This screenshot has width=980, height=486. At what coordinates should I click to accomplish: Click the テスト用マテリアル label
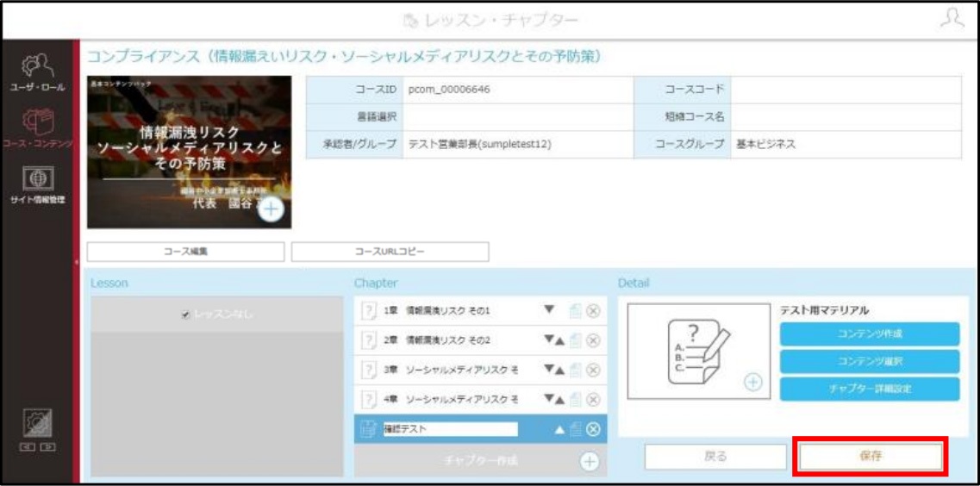pyautogui.click(x=824, y=310)
